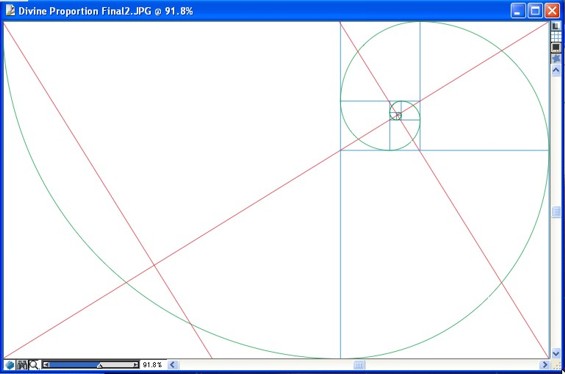Click the document icon in title bar
This screenshot has height=374, width=565.
[x=10, y=10]
